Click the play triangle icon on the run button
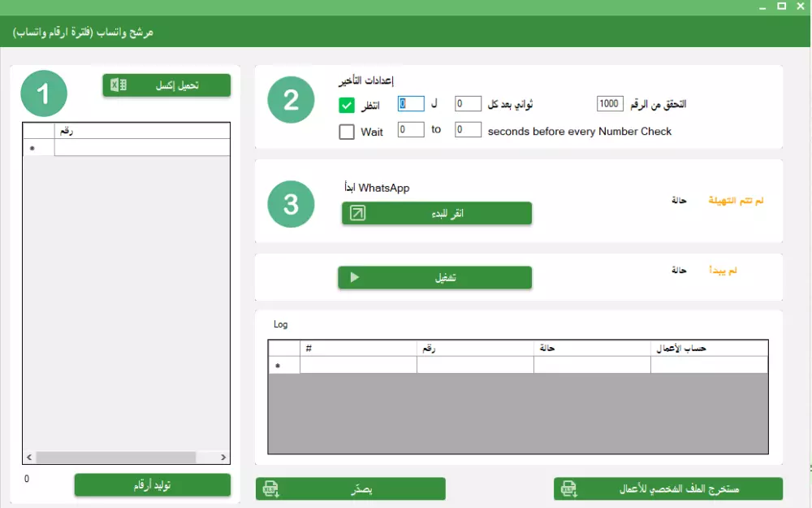812x508 pixels. point(355,277)
